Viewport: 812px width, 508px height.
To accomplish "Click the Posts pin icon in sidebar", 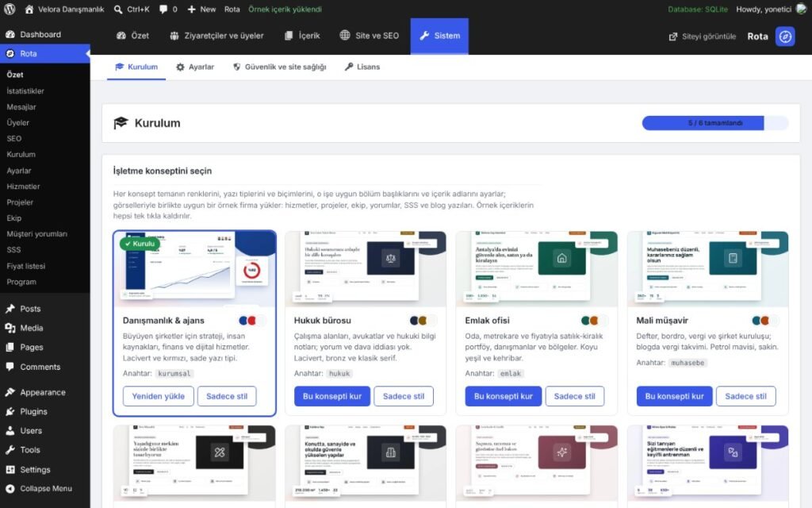I will tap(10, 309).
